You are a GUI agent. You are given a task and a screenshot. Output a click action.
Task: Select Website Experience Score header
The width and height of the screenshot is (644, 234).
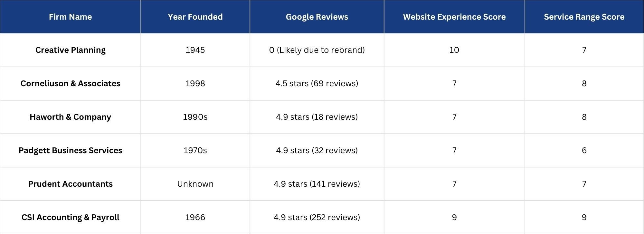click(454, 17)
